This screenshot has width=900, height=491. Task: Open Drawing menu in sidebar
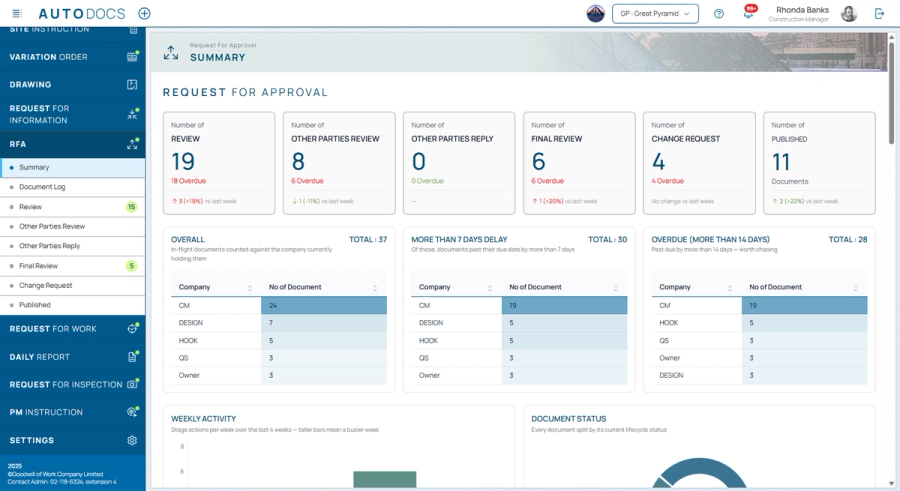click(72, 84)
